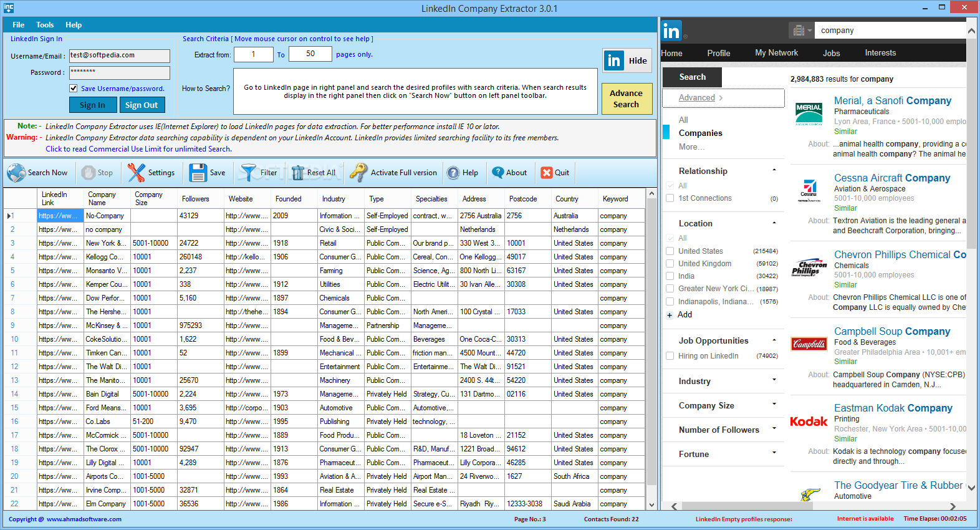Expand the Industry filter section
The width and height of the screenshot is (980, 530).
(x=774, y=380)
